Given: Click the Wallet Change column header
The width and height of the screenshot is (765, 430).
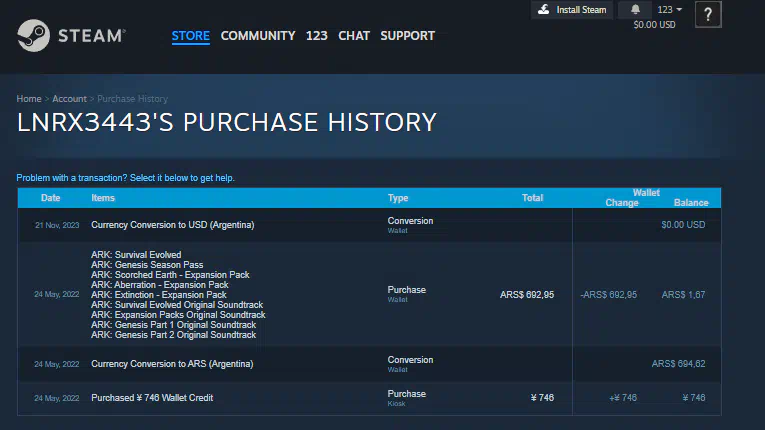Looking at the screenshot, I should [x=622, y=203].
